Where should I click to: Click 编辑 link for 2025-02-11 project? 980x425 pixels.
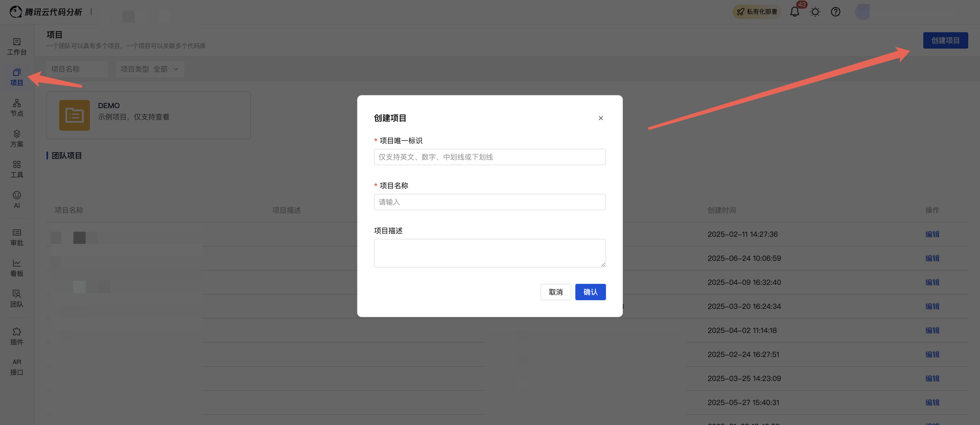(x=932, y=234)
